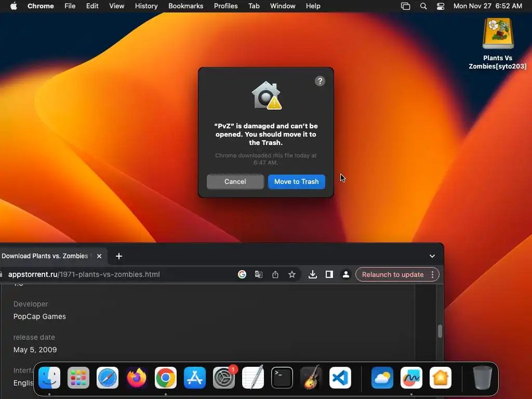Open Home app from the Dock
532x399 pixels.
click(441, 378)
